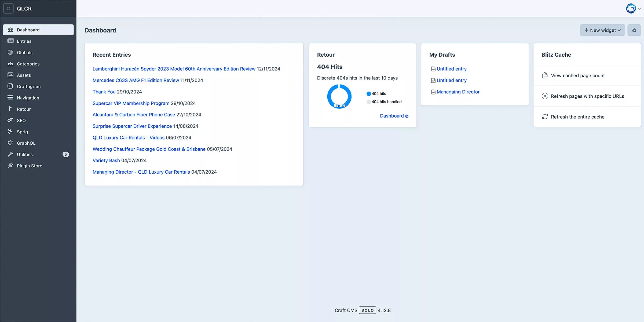Viewport: 644px width, 322px height.
Task: Open Wedding Chauffeur Package Gold Coast & Brisbane
Action: coord(149,149)
